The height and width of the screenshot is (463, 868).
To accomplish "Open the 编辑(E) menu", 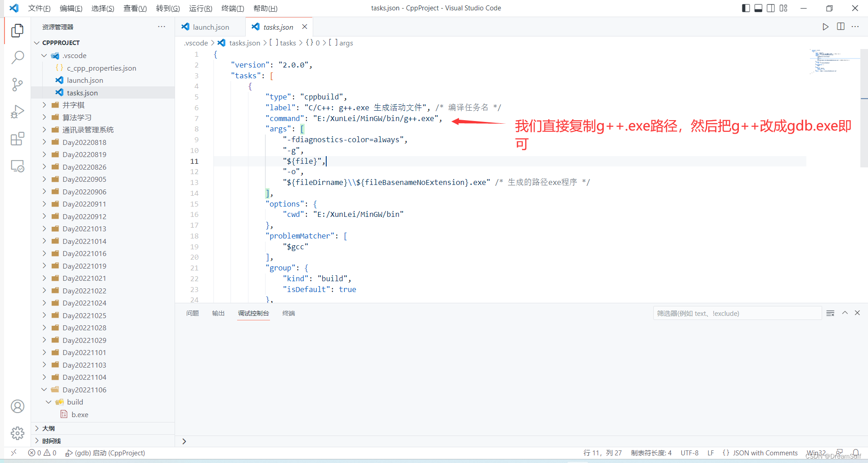I will point(71,8).
